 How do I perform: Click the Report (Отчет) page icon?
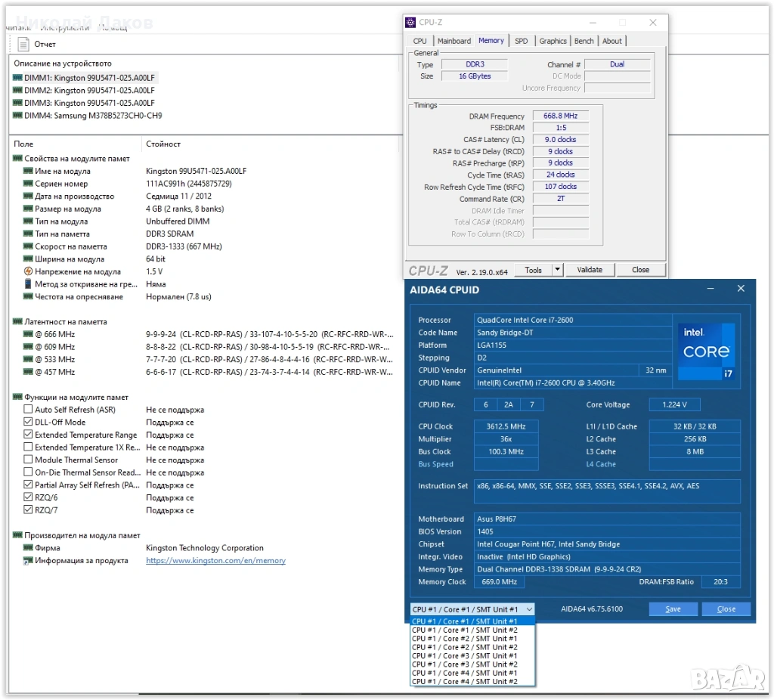(23, 44)
